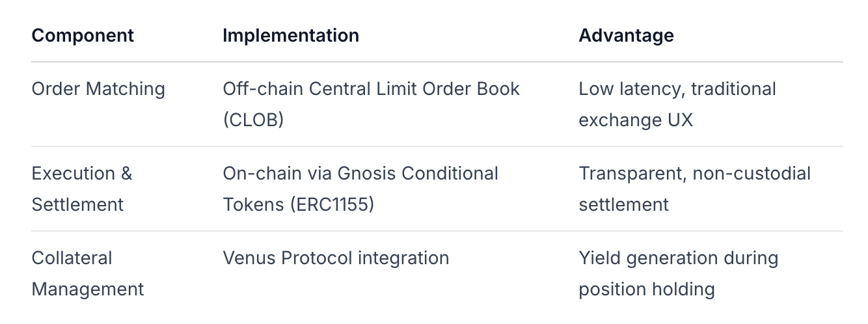Click the word Collateral in first column

[72, 258]
